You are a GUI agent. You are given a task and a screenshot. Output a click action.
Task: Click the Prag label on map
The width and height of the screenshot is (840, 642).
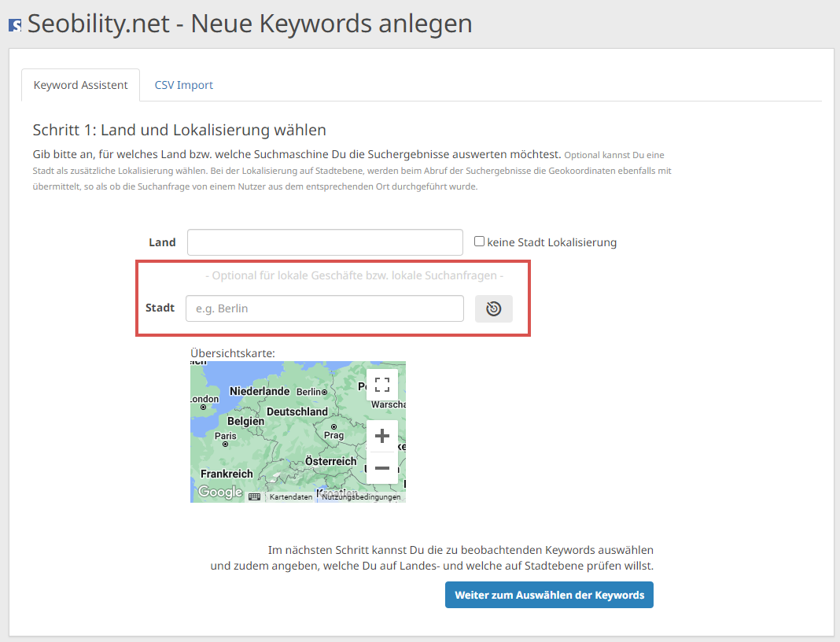tap(333, 435)
